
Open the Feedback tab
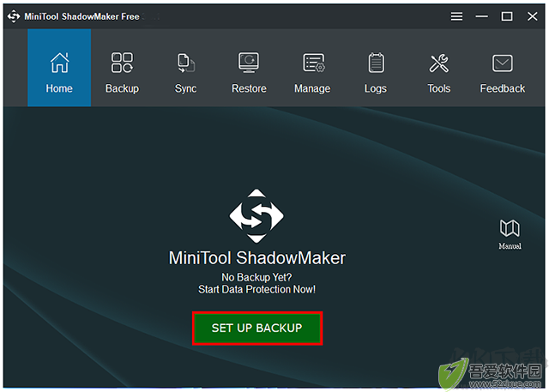503,73
